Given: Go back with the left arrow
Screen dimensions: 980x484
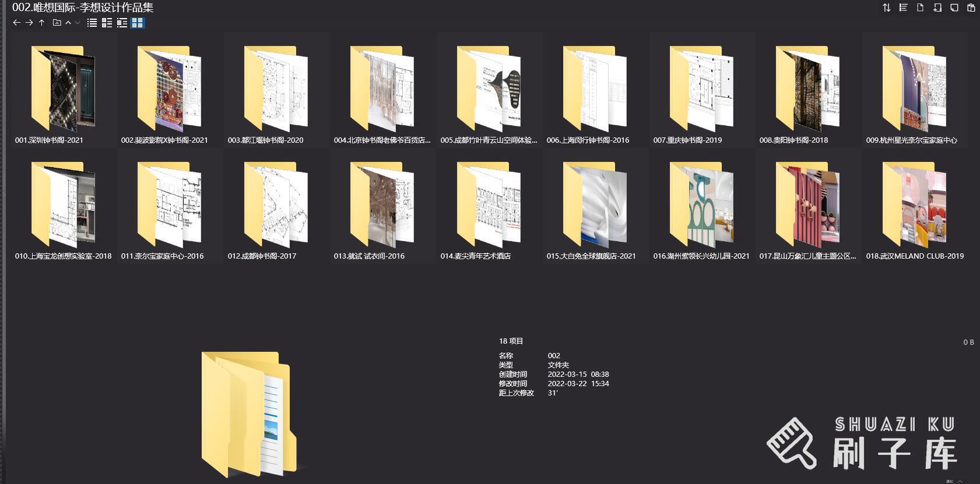Looking at the screenshot, I should click(x=16, y=23).
